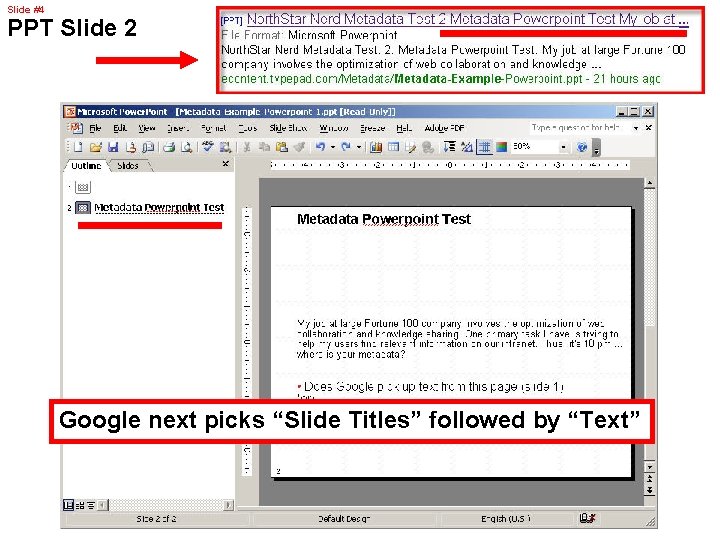Click the PowerPoint Help icon
This screenshot has width=720, height=540.
(582, 147)
